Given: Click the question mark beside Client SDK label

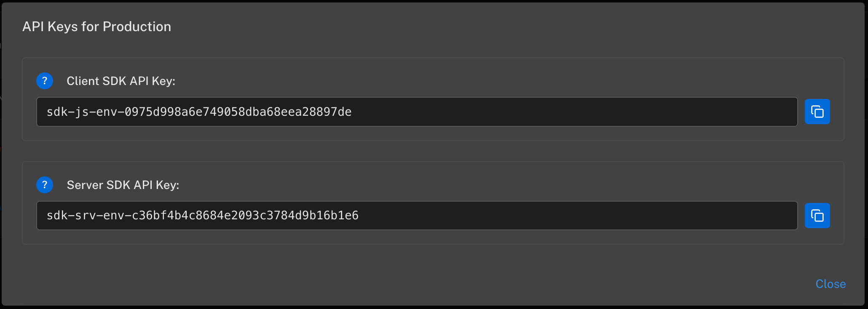Looking at the screenshot, I should pyautogui.click(x=44, y=81).
